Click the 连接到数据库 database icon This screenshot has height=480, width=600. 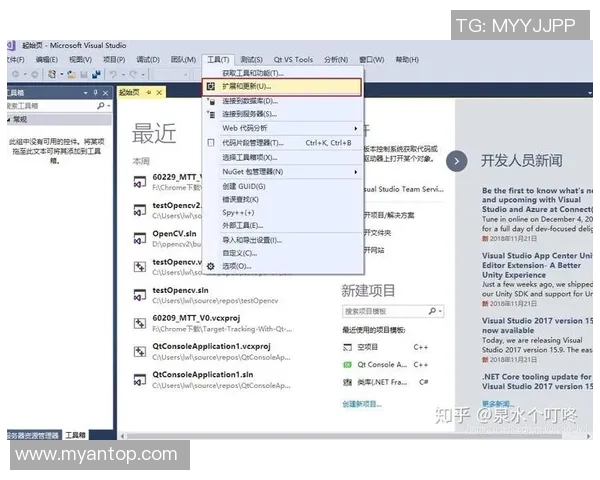point(211,101)
